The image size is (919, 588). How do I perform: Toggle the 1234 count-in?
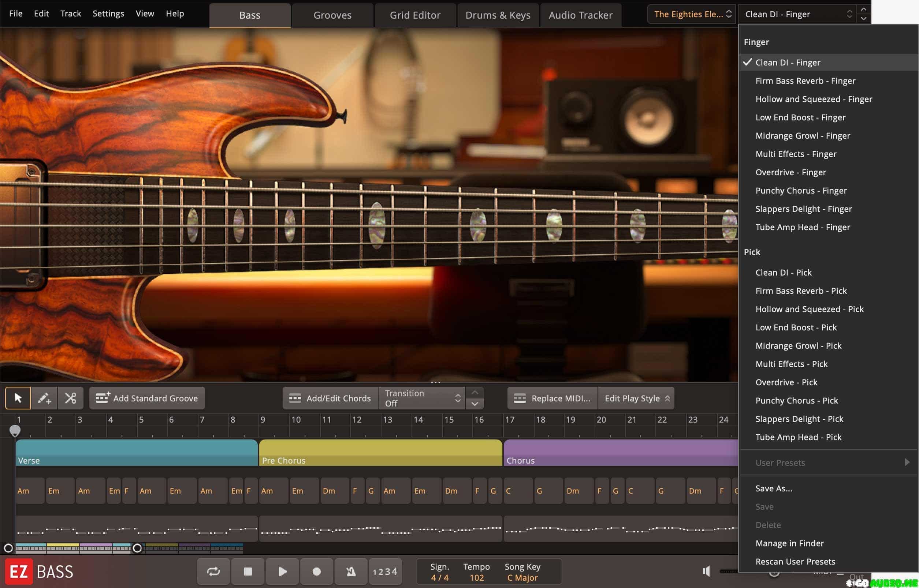pyautogui.click(x=386, y=571)
